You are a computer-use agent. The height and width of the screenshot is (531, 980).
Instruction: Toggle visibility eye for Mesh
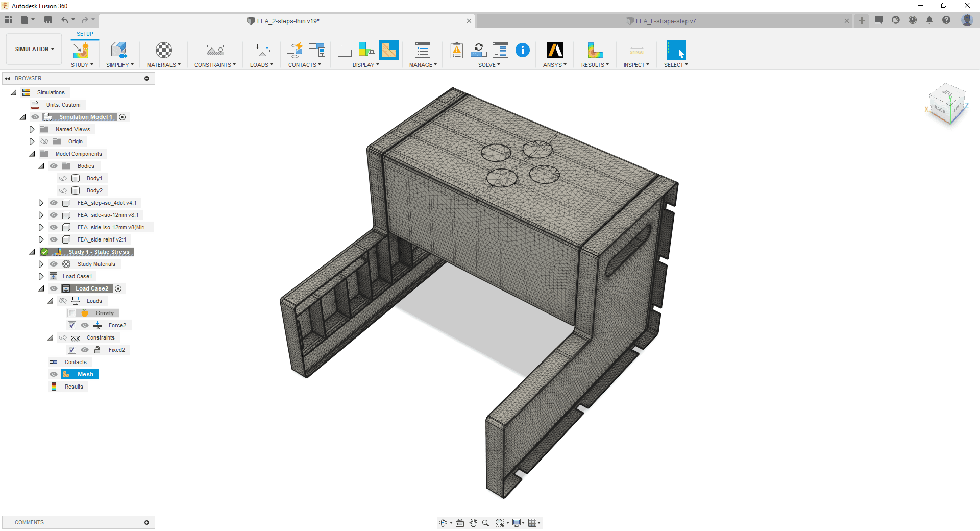tap(54, 374)
